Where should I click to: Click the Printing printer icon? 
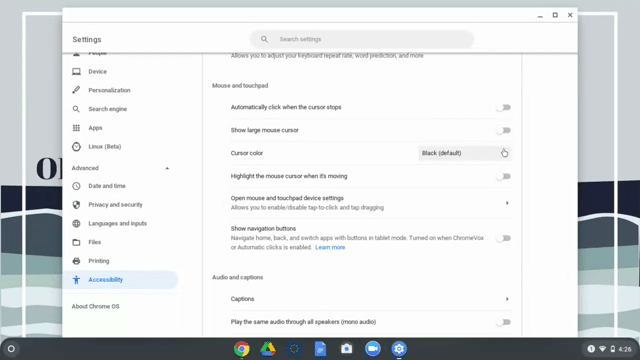(x=76, y=261)
